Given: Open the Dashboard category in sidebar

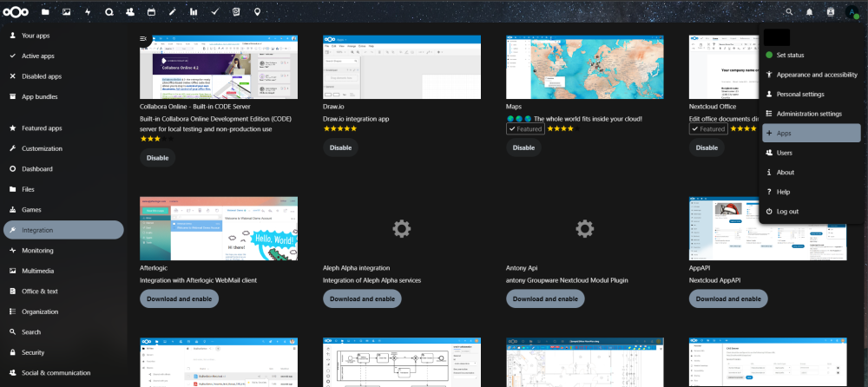Looking at the screenshot, I should 63,169.
